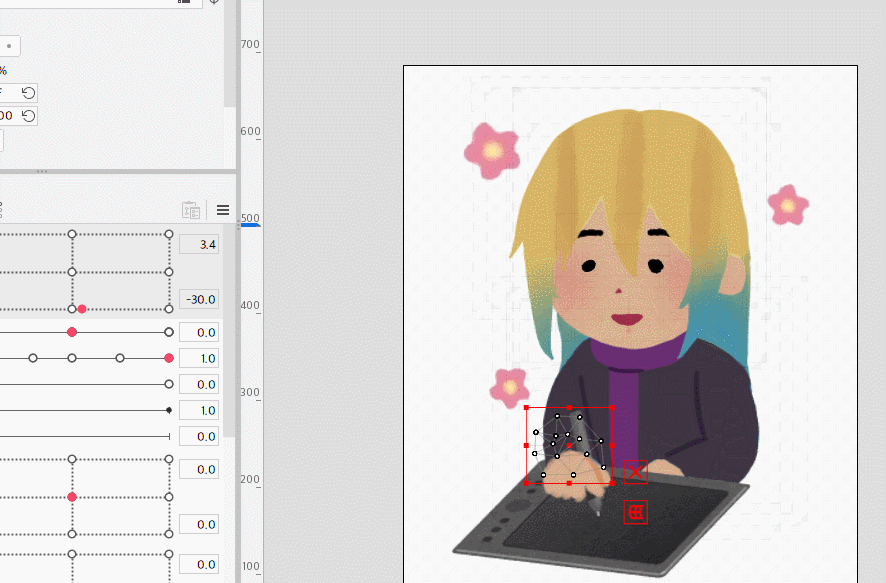Click the small dot button in the upper left panel
886x583 pixels.
click(9, 46)
